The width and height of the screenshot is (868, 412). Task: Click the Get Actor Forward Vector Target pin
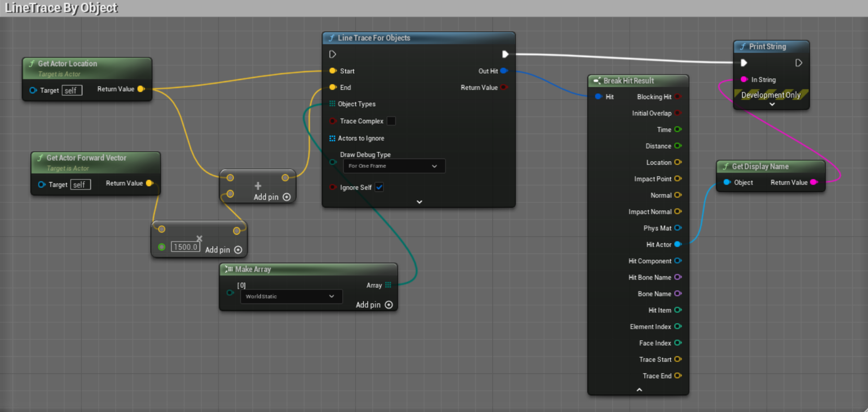tap(42, 185)
